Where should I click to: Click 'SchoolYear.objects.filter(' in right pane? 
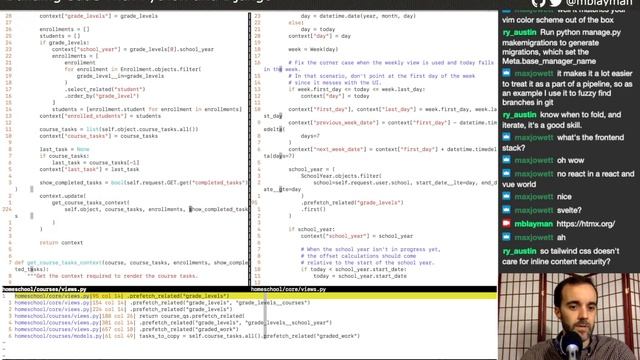click(x=341, y=176)
